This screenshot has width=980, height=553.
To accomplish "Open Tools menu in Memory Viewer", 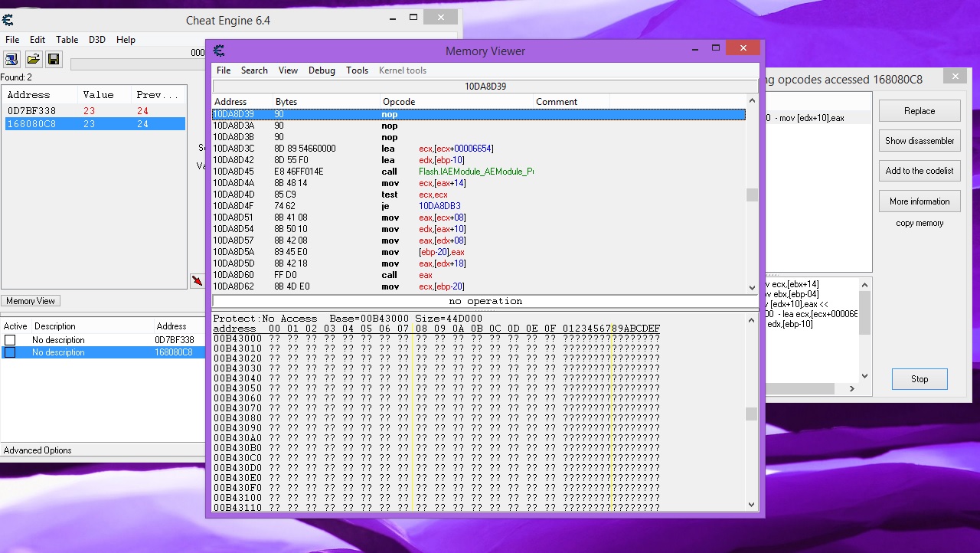I will click(x=357, y=70).
